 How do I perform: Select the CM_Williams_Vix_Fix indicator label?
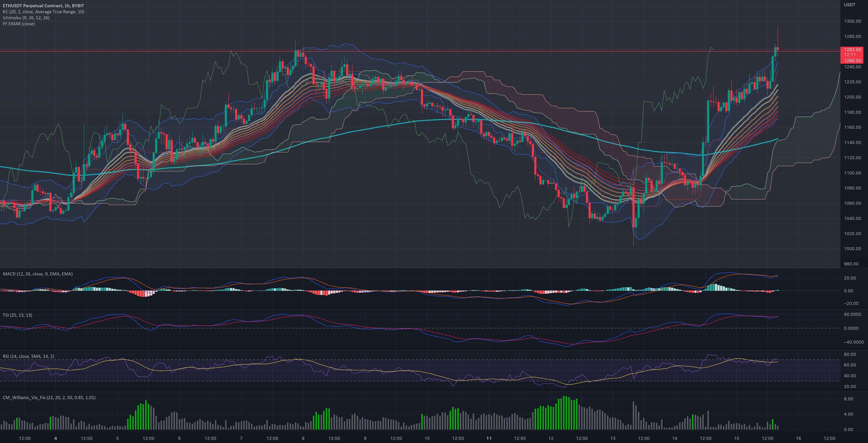click(49, 398)
